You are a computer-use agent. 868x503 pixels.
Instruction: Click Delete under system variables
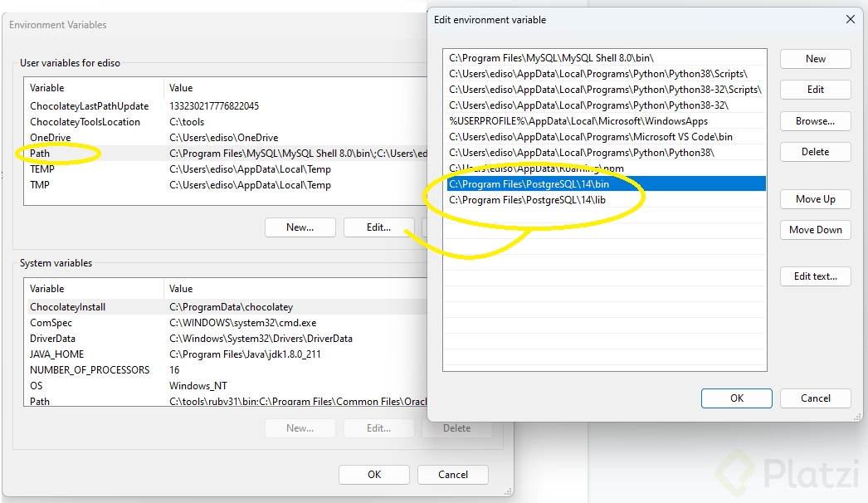click(456, 428)
